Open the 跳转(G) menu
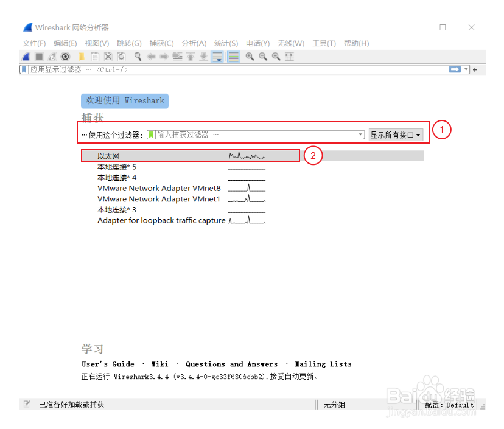Viewport: 504px width, 429px height. 129,43
